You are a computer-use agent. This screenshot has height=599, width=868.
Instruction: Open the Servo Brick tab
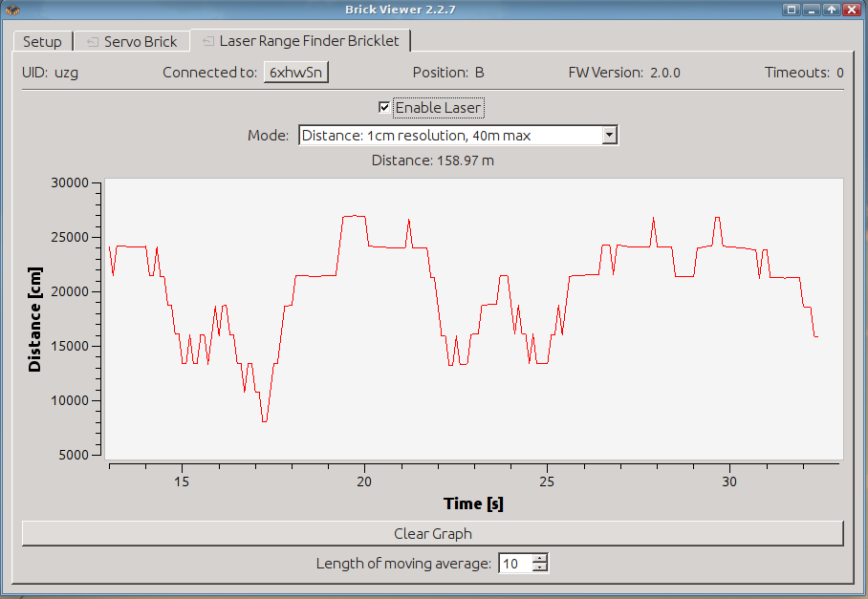[132, 41]
